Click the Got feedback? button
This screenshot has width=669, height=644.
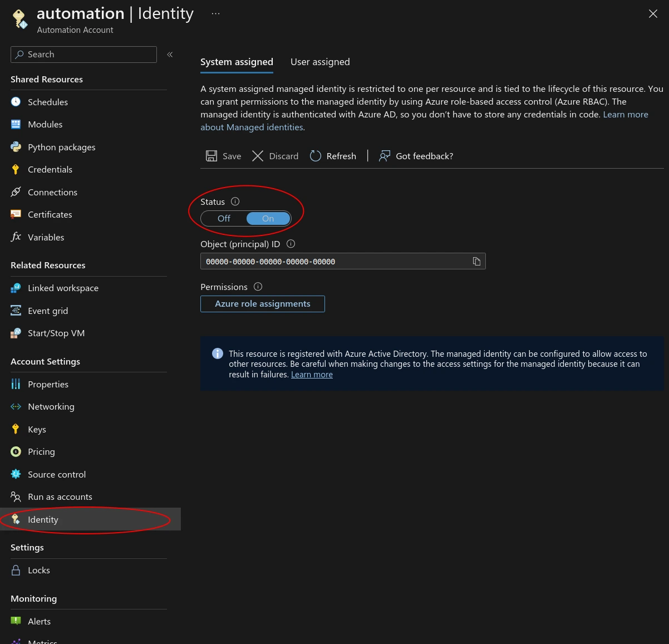[416, 156]
